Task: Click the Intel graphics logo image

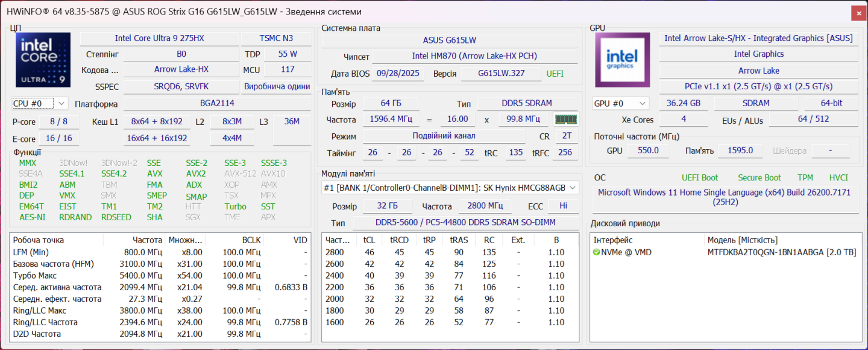Action: [622, 60]
